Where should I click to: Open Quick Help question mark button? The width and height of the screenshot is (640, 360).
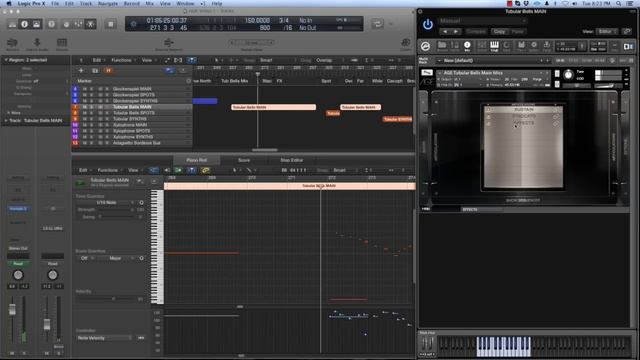point(51,24)
